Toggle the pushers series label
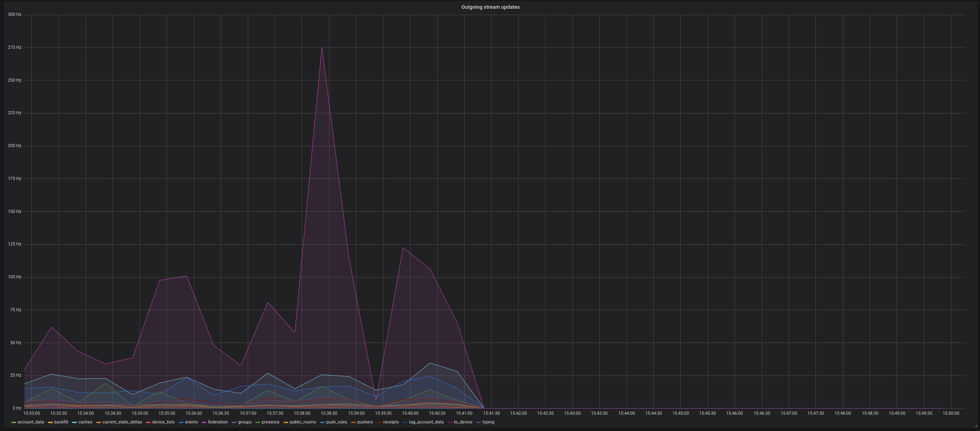 pyautogui.click(x=365, y=422)
